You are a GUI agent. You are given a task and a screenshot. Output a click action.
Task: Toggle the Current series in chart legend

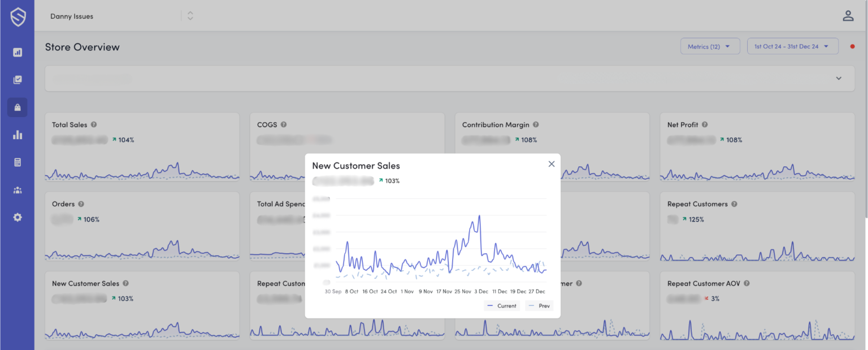501,306
